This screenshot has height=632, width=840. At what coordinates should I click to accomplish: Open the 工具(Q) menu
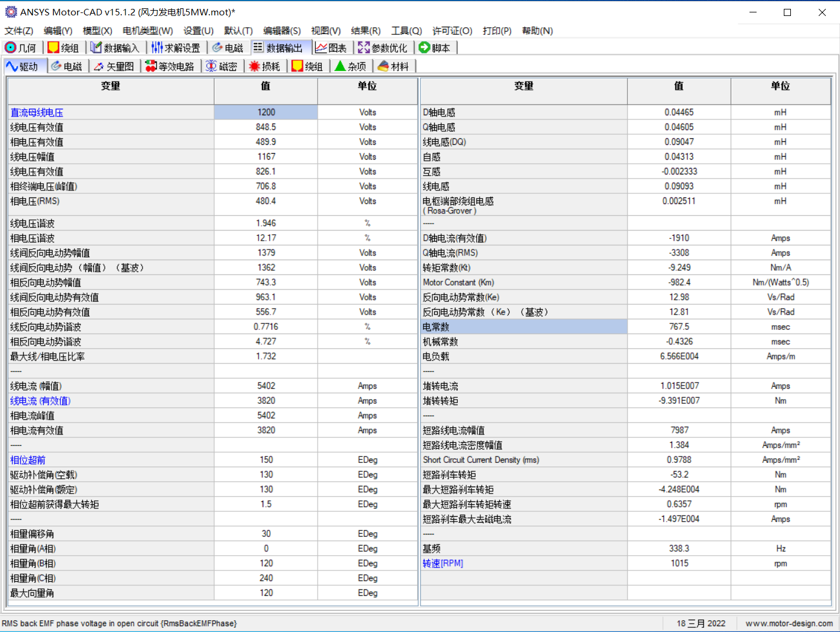tap(406, 31)
